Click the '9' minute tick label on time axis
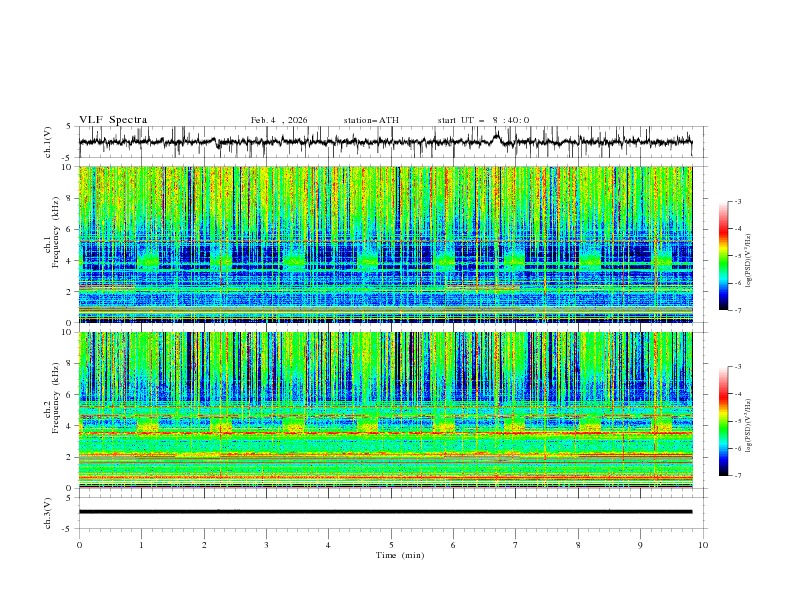792x612 pixels. point(640,545)
